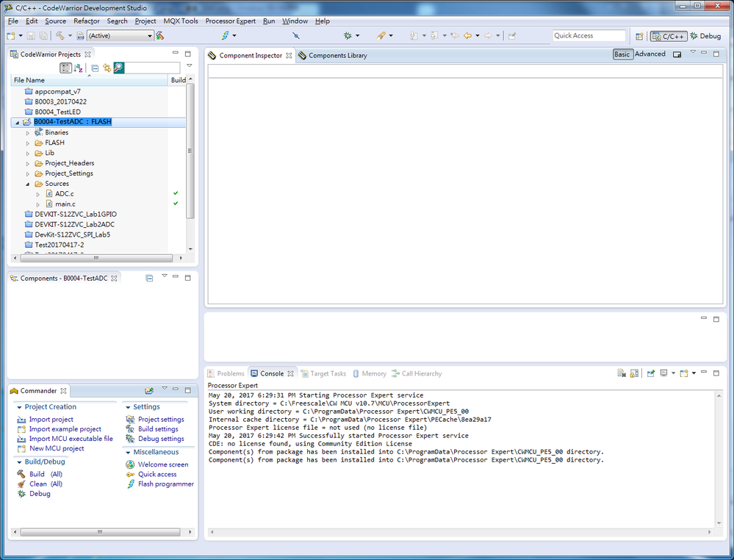
Task: Click the New MCU project link
Action: (x=57, y=448)
